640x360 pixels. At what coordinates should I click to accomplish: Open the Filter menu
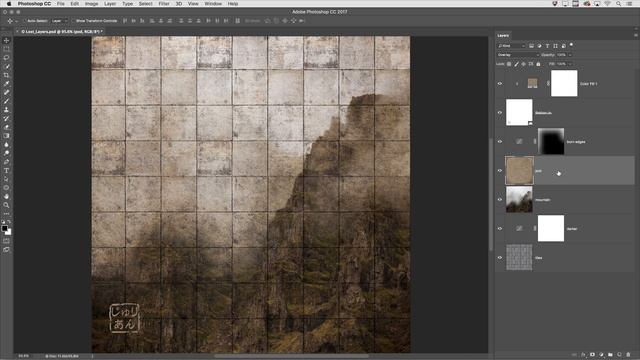tap(164, 4)
